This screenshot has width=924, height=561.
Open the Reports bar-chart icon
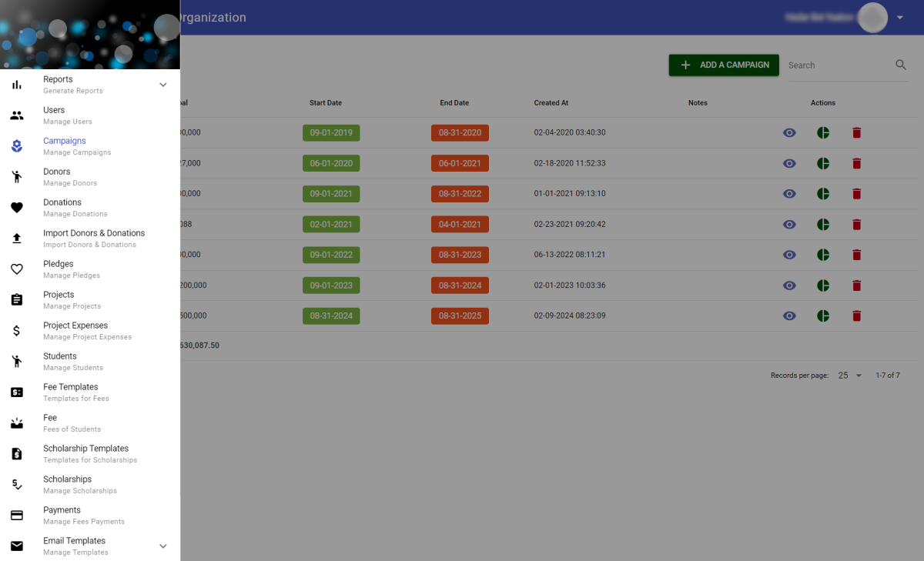16,84
